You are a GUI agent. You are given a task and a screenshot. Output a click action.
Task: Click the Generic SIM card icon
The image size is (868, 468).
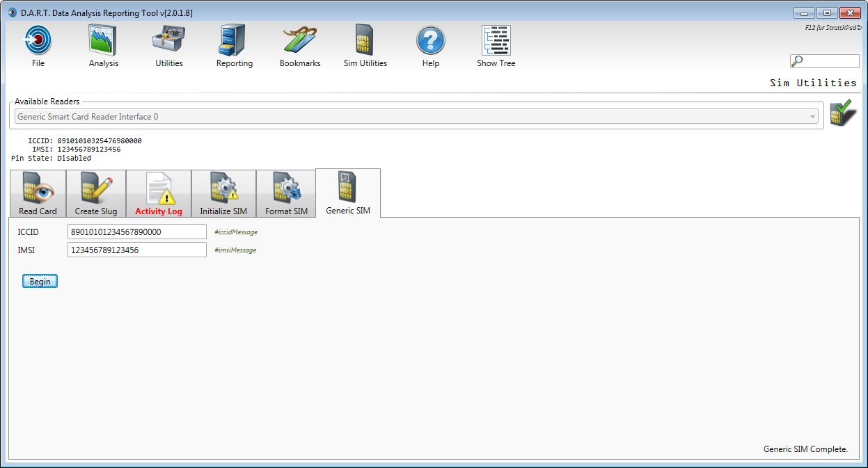pos(348,186)
